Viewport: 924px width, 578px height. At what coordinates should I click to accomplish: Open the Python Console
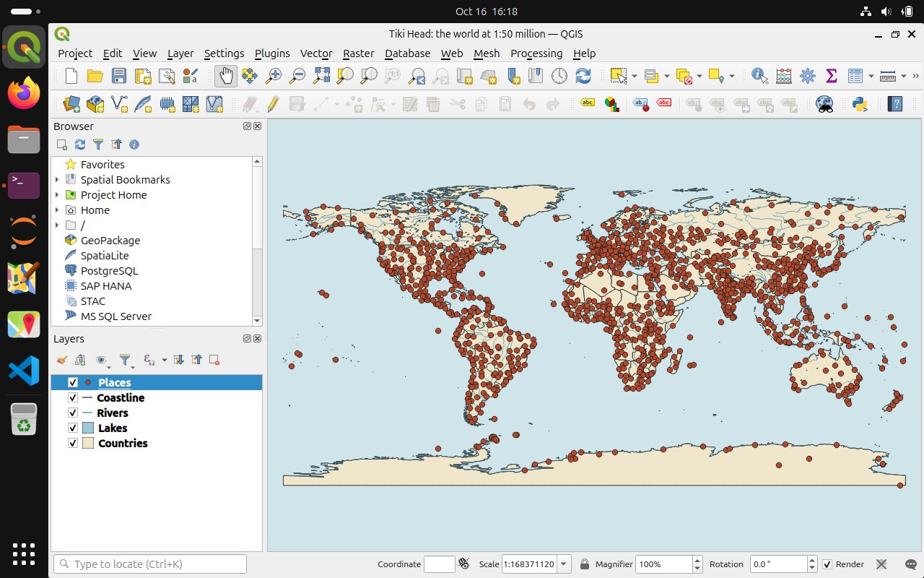pyautogui.click(x=860, y=104)
